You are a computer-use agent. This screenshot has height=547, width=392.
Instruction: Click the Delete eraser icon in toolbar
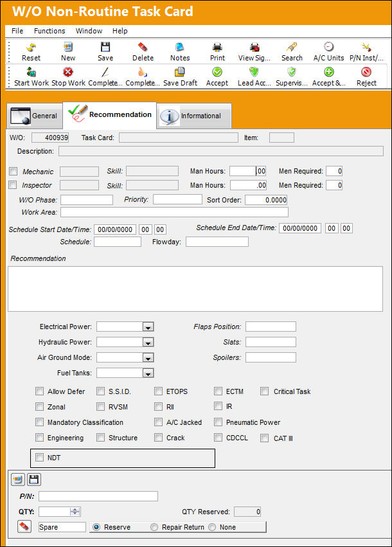(x=143, y=47)
